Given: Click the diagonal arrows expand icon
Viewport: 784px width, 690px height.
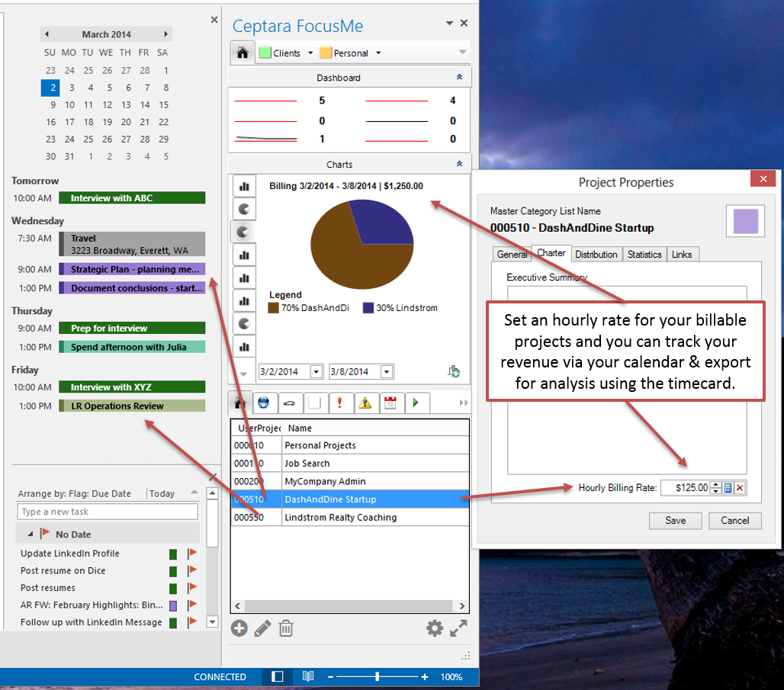Looking at the screenshot, I should tap(458, 628).
